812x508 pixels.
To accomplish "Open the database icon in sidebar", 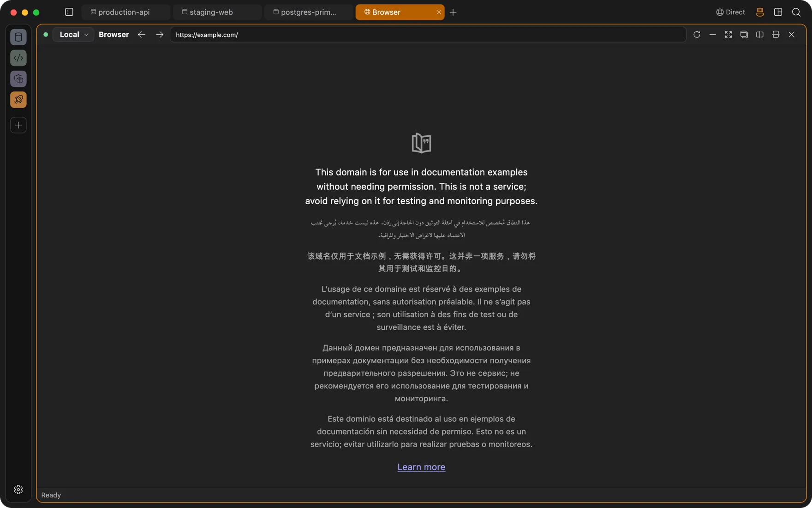I will point(18,37).
